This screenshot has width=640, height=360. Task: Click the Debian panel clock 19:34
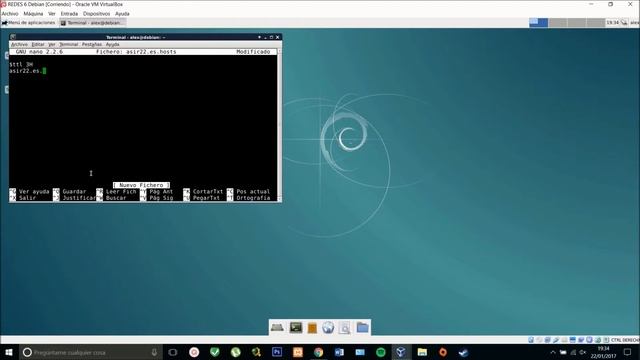(612, 23)
